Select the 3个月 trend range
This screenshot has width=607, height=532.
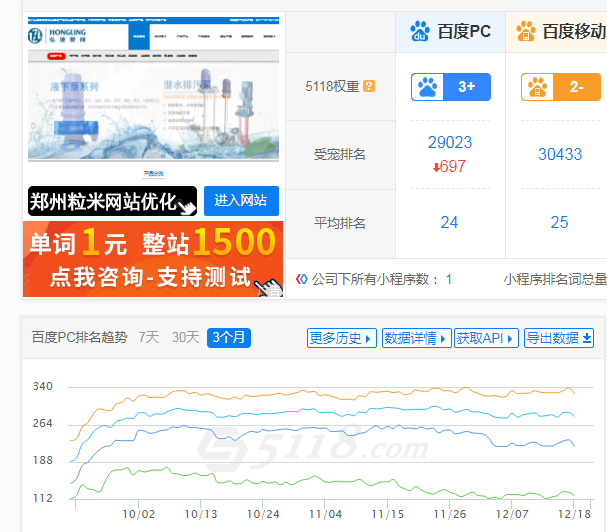[229, 338]
